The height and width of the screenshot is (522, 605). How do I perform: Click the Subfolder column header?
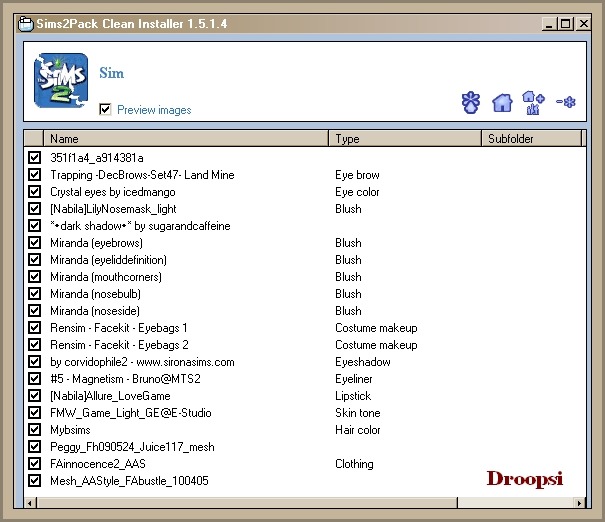[x=531, y=138]
